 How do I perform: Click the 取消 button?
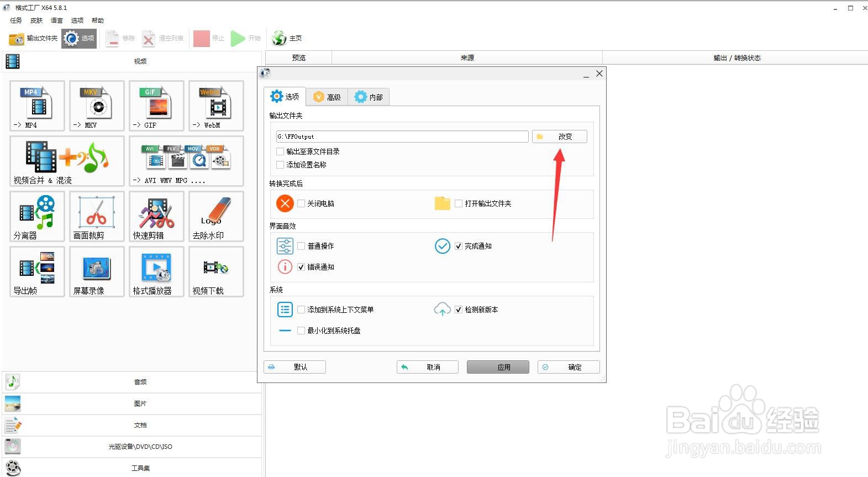point(427,367)
